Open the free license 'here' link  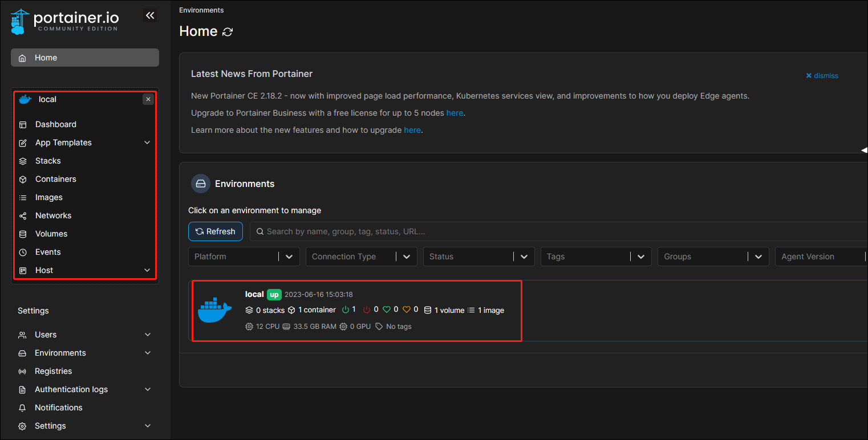[x=455, y=113]
